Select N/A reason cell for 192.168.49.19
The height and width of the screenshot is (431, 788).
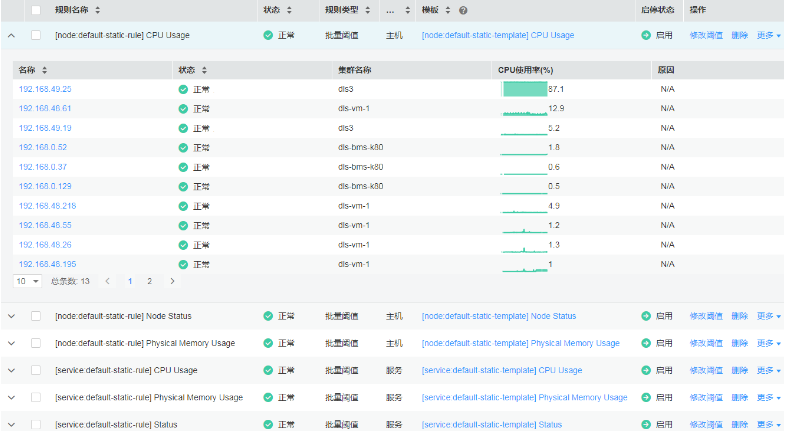click(667, 128)
